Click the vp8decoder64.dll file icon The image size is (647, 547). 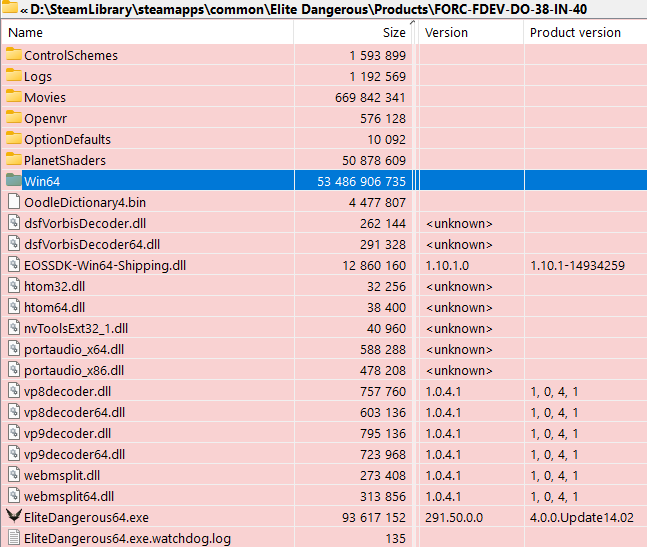14,412
